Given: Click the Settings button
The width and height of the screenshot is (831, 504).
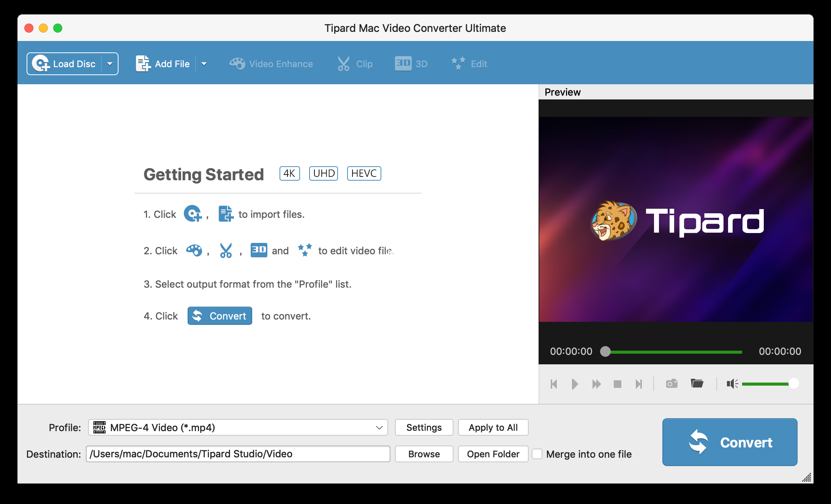Looking at the screenshot, I should click(424, 427).
